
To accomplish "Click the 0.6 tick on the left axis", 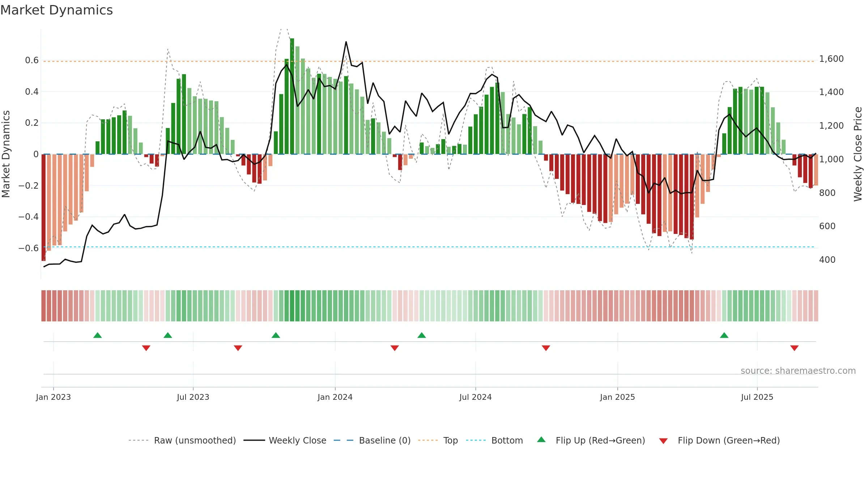I will pyautogui.click(x=32, y=60).
